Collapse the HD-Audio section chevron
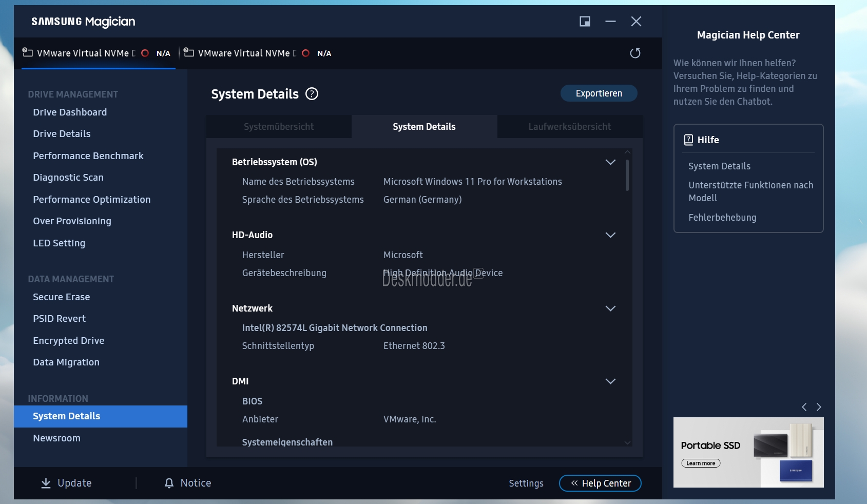867x504 pixels. (x=610, y=235)
